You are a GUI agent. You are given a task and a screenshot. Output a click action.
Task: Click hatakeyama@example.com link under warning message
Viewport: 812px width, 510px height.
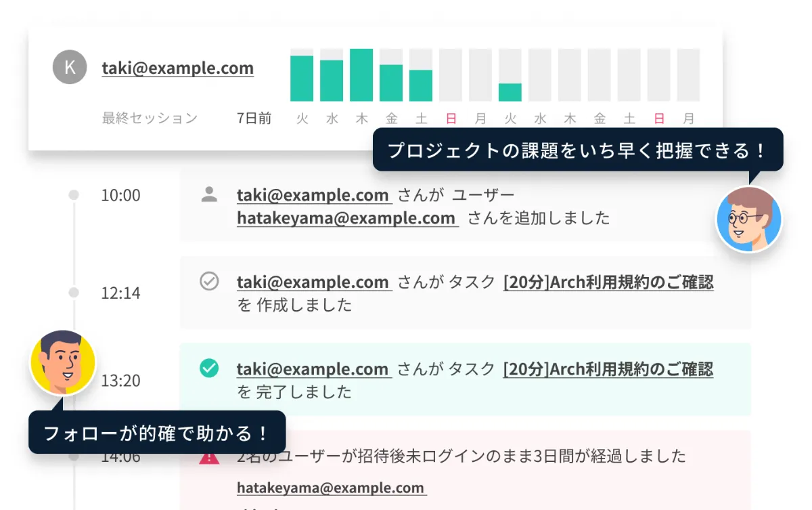tap(330, 487)
